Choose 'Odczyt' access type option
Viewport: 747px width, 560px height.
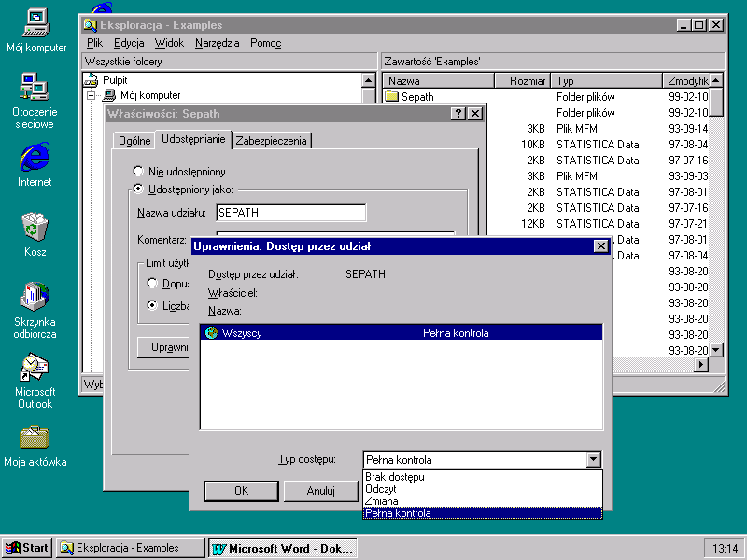click(x=381, y=489)
